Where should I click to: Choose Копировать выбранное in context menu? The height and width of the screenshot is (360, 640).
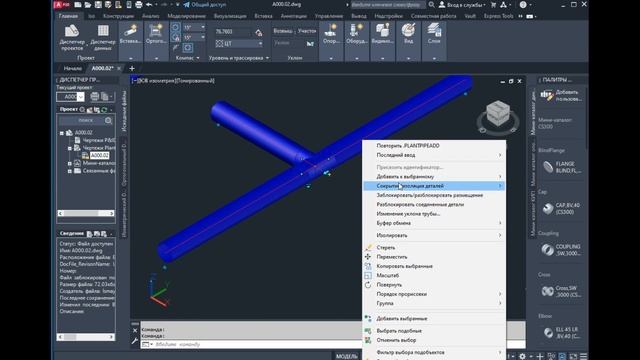pos(434,266)
